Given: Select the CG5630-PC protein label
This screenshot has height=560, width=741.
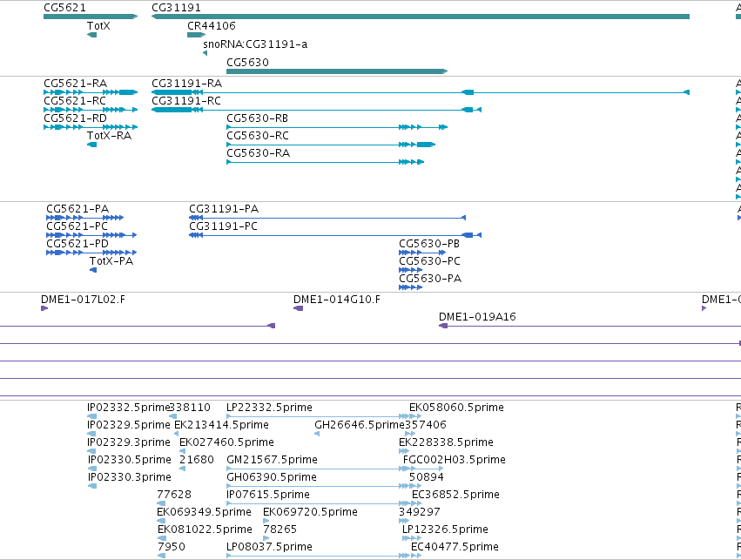Looking at the screenshot, I should tap(429, 261).
